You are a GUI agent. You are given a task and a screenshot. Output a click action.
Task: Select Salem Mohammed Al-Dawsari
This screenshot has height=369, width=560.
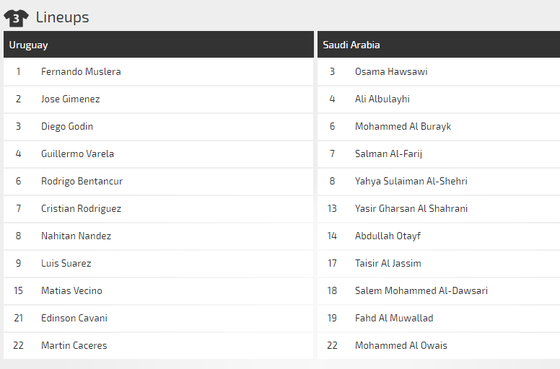tap(421, 290)
